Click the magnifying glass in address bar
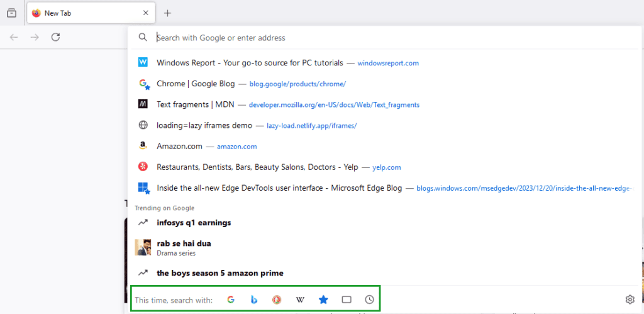The height and width of the screenshot is (314, 644). tap(143, 37)
